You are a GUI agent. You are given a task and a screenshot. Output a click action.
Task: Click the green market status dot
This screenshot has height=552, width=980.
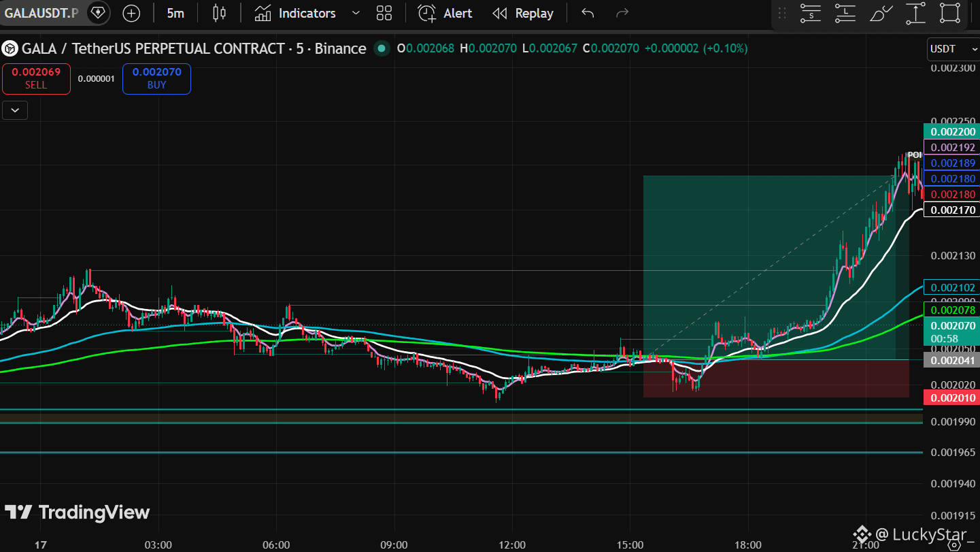382,48
